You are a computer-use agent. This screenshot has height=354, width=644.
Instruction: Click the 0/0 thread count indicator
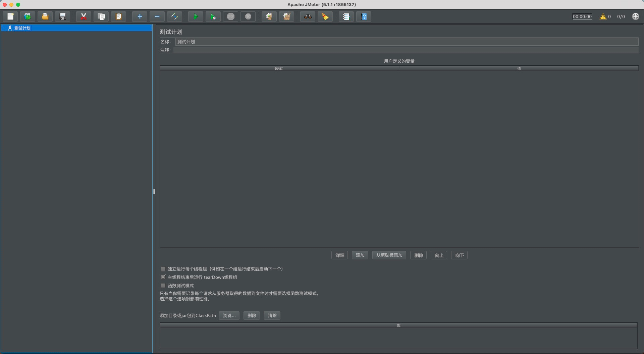(x=621, y=16)
